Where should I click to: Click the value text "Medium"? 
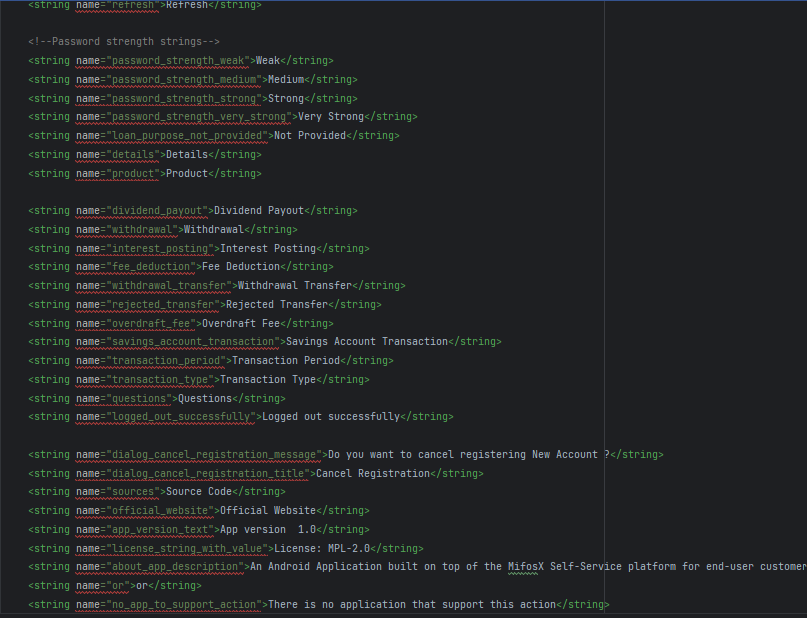(286, 80)
